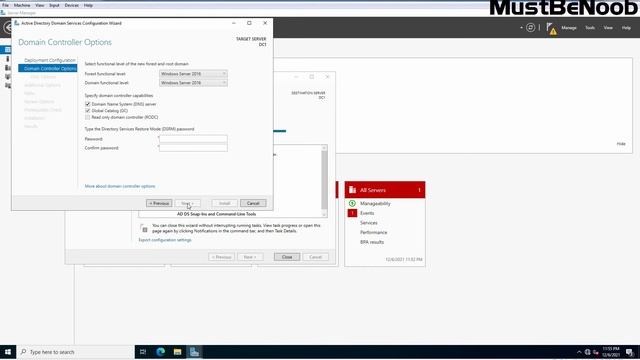Click the Server Manager back arrow button
The width and height of the screenshot is (640, 360).
(x=6, y=28)
